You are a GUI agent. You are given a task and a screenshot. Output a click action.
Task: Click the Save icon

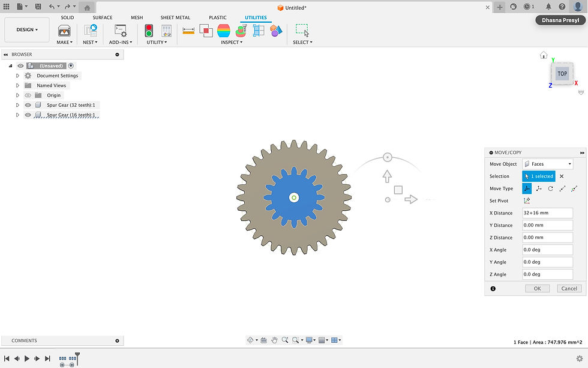[x=38, y=7]
